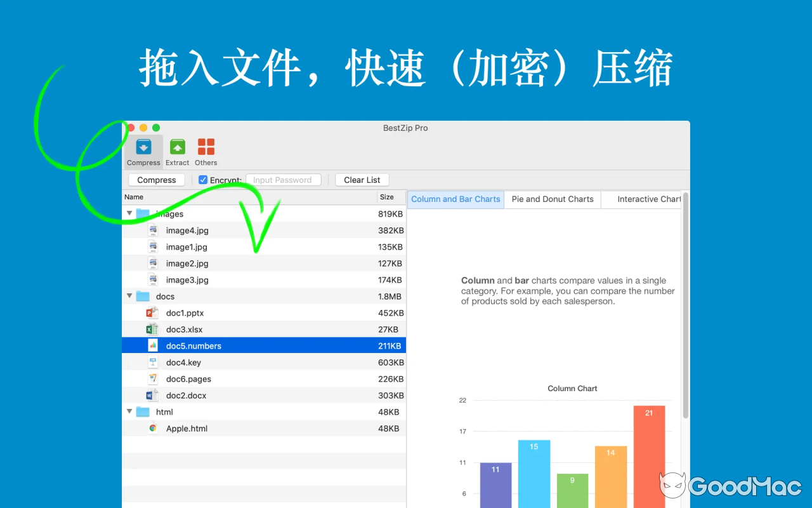
Task: Select the doc1.pptx presentation file icon
Action: click(152, 312)
